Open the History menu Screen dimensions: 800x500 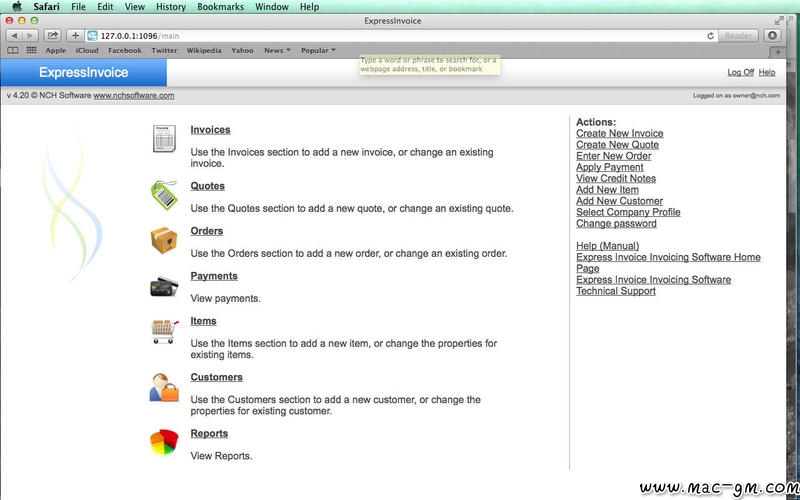(x=170, y=7)
